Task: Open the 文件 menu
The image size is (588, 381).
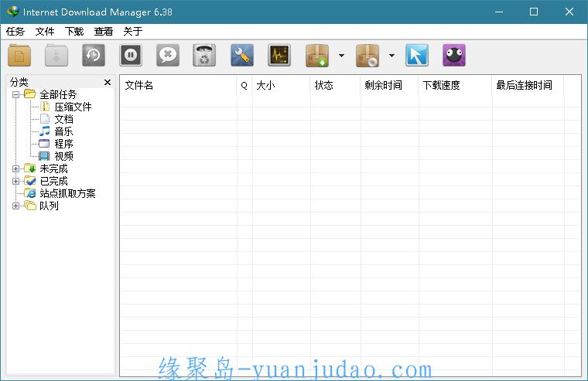Action: [45, 32]
